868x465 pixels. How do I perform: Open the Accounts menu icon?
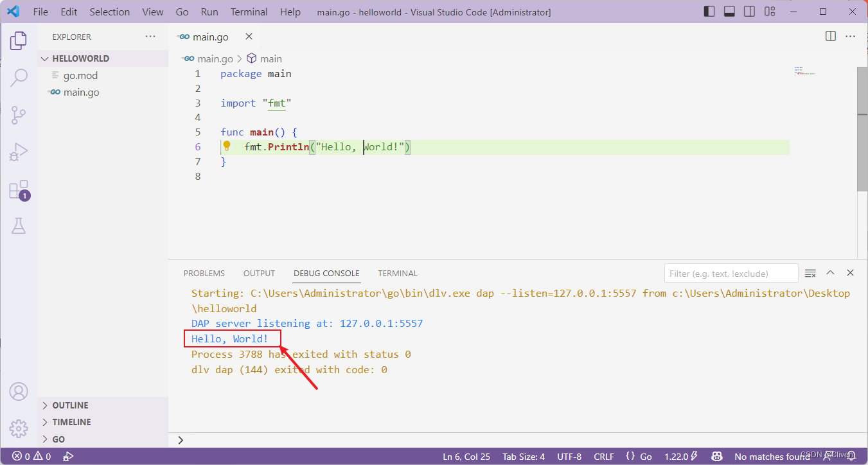pyautogui.click(x=19, y=391)
